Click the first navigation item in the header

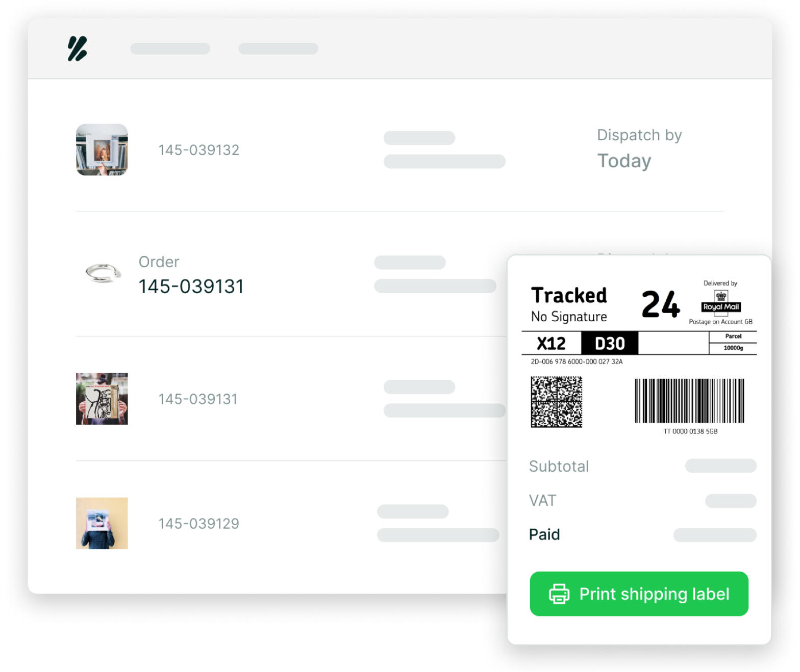coord(170,48)
